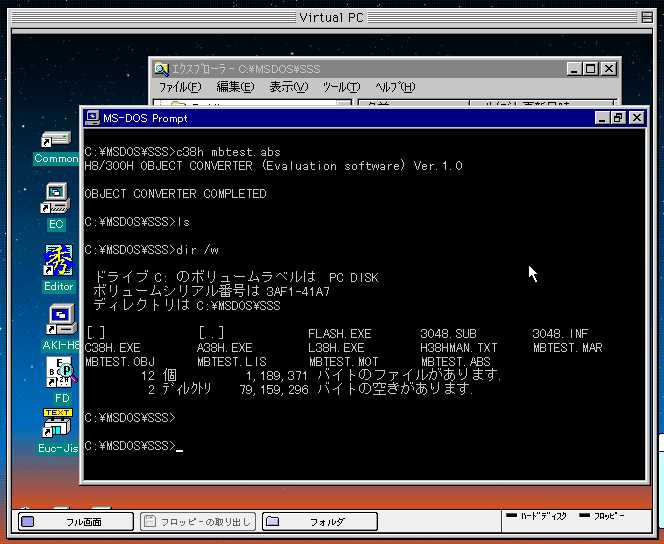Open ツール(T) menu in Explorer window
Image resolution: width=664 pixels, height=544 pixels.
tap(341, 87)
